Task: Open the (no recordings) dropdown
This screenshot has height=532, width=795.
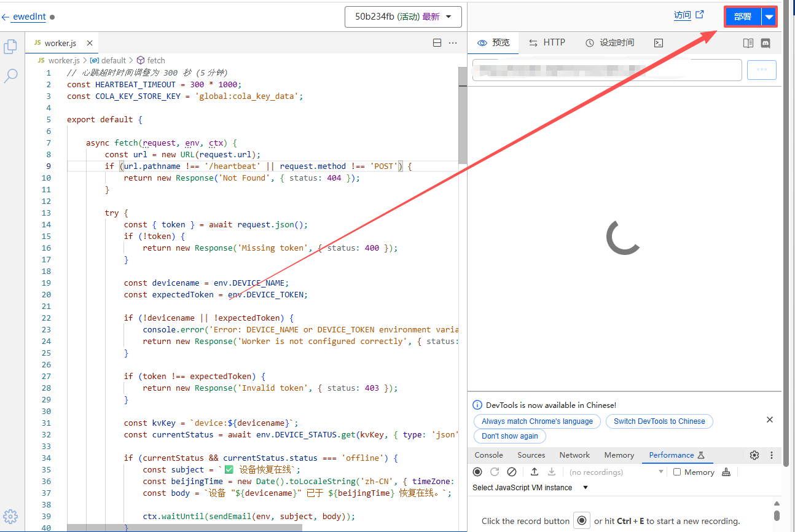Action: point(616,472)
